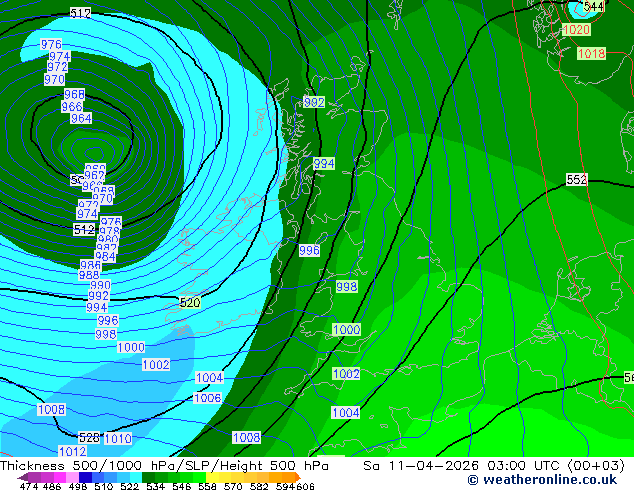
Task: Click the 1010 isobar label
Action: pyautogui.click(x=118, y=439)
